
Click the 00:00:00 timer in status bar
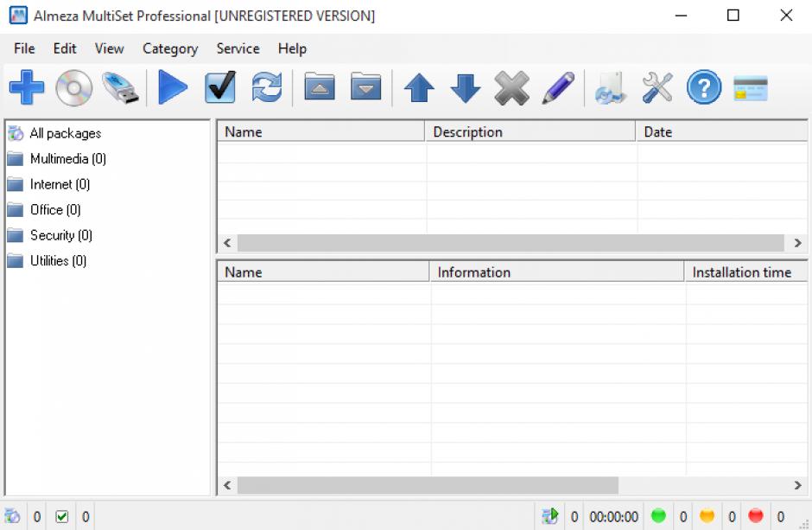coord(613,516)
